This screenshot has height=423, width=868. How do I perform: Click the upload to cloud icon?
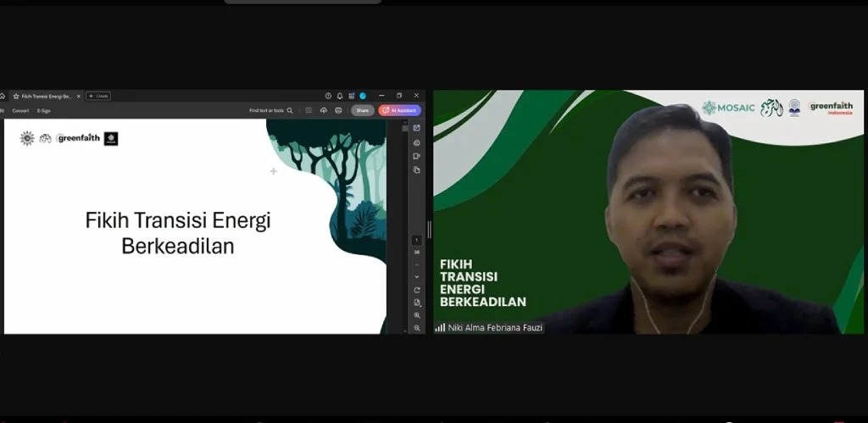point(324,110)
